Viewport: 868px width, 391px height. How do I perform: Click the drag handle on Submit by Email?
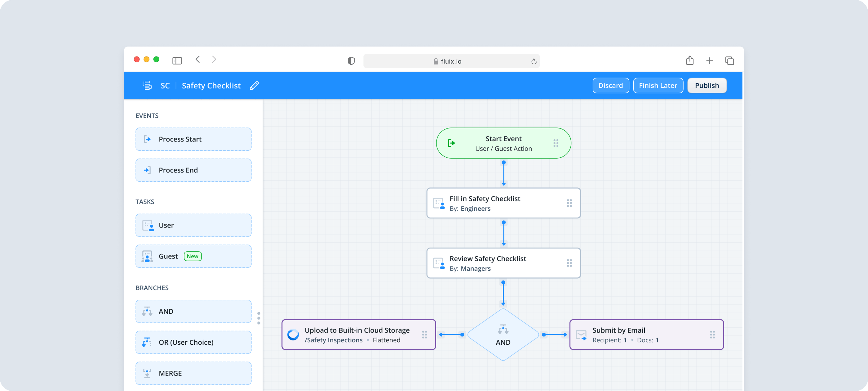click(712, 335)
